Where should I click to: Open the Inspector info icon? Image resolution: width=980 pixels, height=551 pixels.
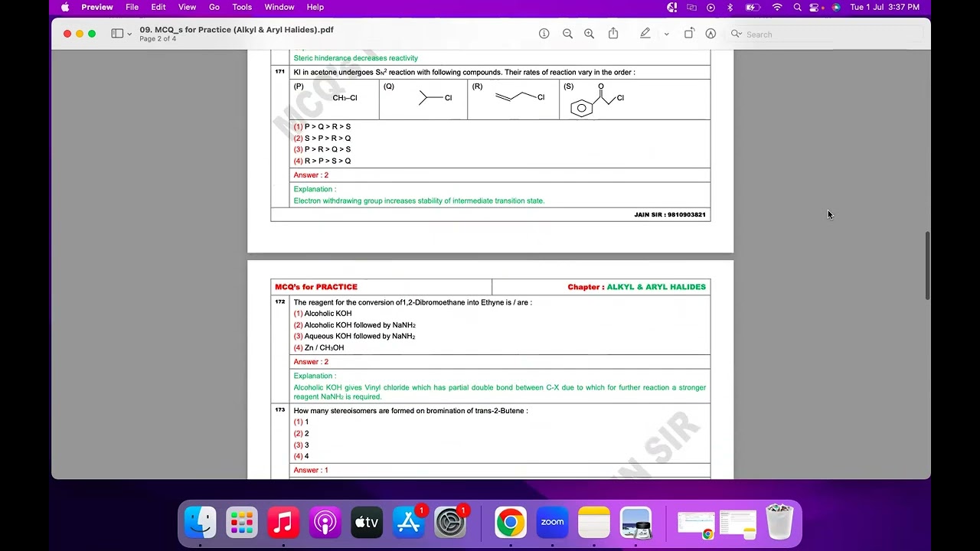(x=544, y=34)
